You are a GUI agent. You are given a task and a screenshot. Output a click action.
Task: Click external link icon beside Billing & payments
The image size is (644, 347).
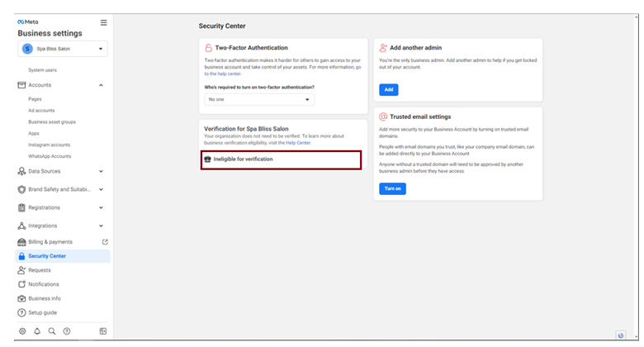click(105, 242)
